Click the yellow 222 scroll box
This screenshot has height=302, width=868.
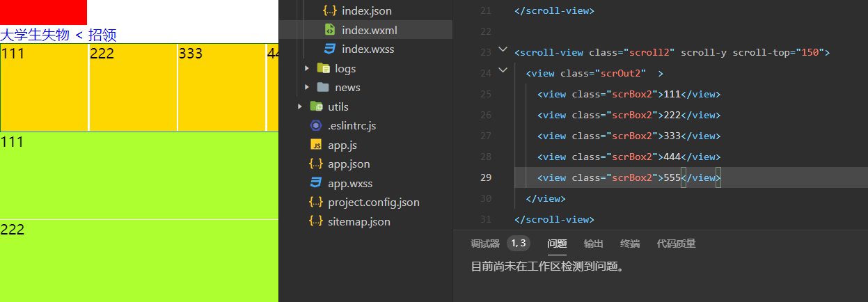click(133, 87)
